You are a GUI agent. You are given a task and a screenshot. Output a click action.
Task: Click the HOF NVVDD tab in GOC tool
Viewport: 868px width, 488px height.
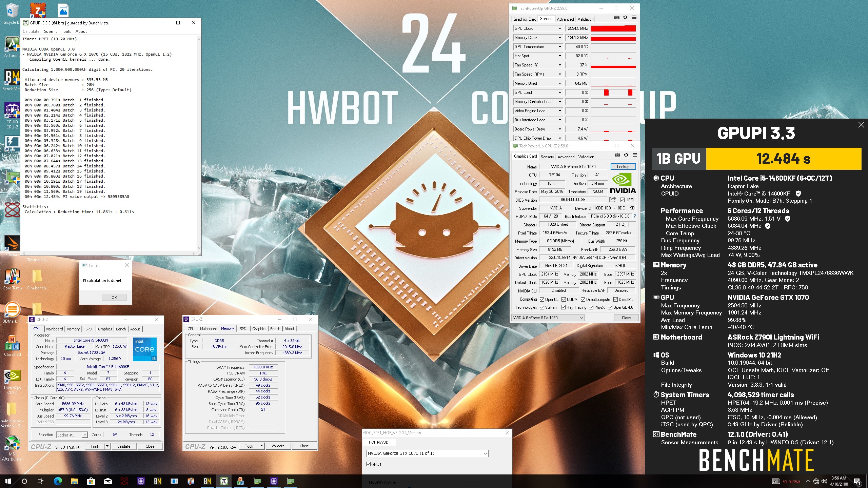click(x=378, y=442)
